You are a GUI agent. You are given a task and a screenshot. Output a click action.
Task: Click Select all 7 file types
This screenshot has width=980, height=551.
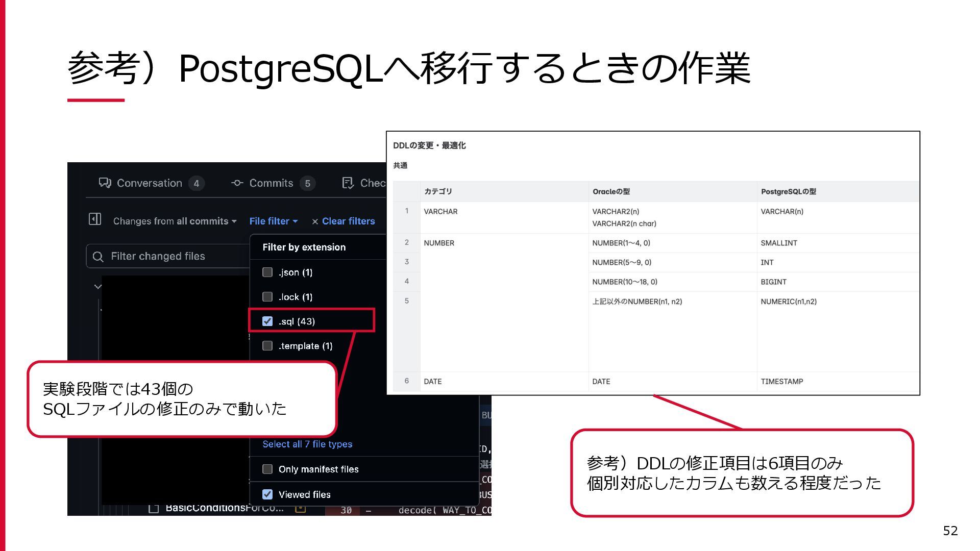307,444
